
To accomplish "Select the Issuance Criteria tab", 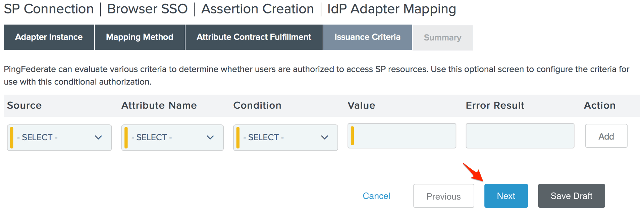I will click(x=367, y=37).
